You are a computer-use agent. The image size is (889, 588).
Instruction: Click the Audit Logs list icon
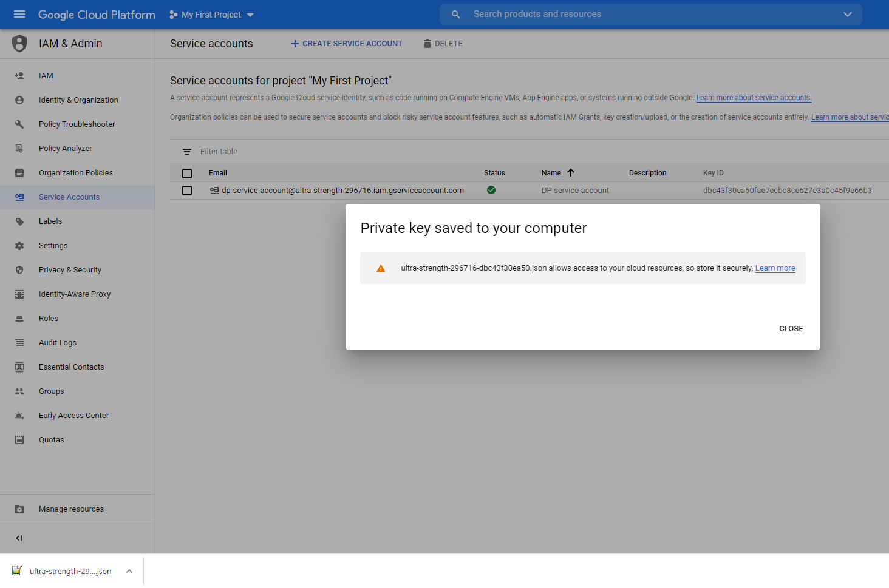click(19, 343)
